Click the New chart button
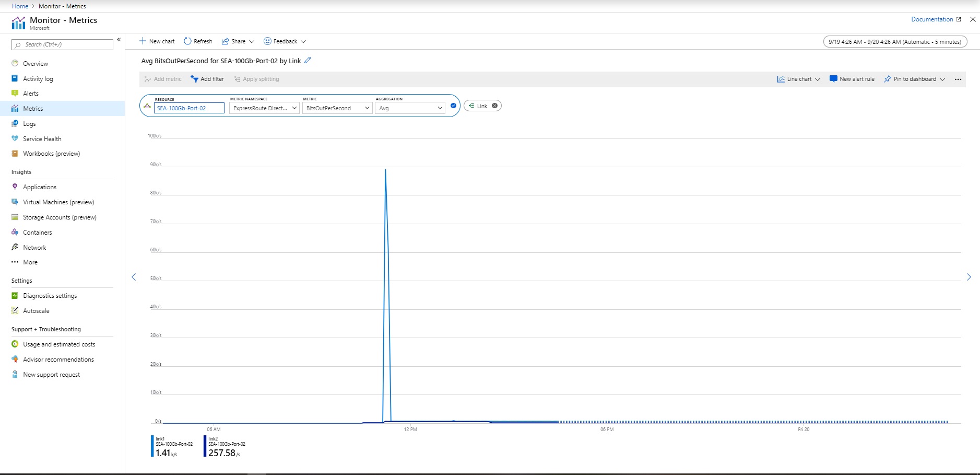Image resolution: width=980 pixels, height=475 pixels. pyautogui.click(x=157, y=41)
